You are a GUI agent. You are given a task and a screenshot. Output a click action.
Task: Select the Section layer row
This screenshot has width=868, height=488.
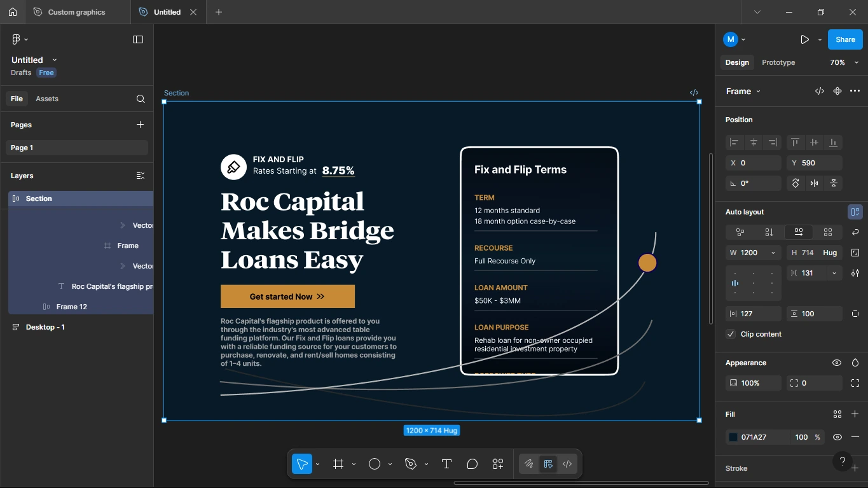(81, 199)
